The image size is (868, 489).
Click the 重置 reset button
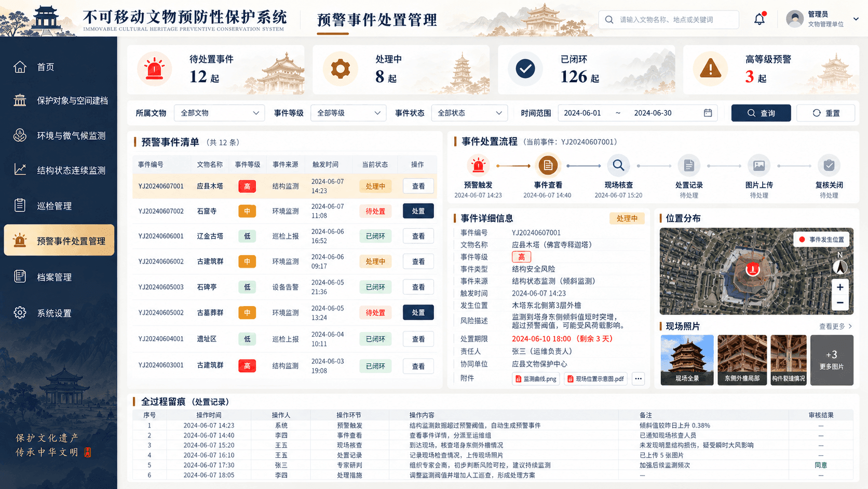(825, 113)
